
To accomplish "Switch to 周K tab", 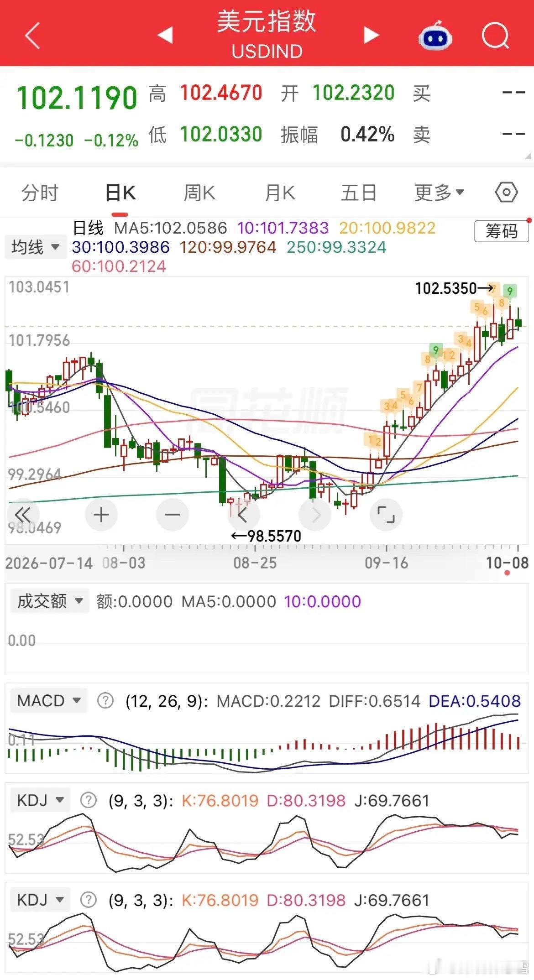I will [x=199, y=193].
